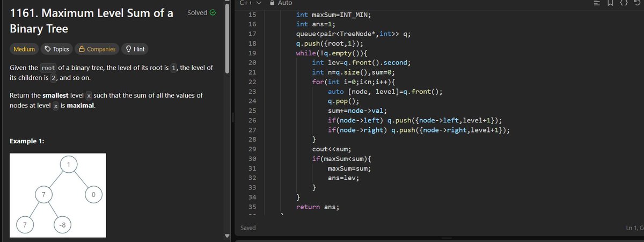The width and height of the screenshot is (644, 242).
Task: Click the 'Example 1:' heading
Action: tap(27, 141)
